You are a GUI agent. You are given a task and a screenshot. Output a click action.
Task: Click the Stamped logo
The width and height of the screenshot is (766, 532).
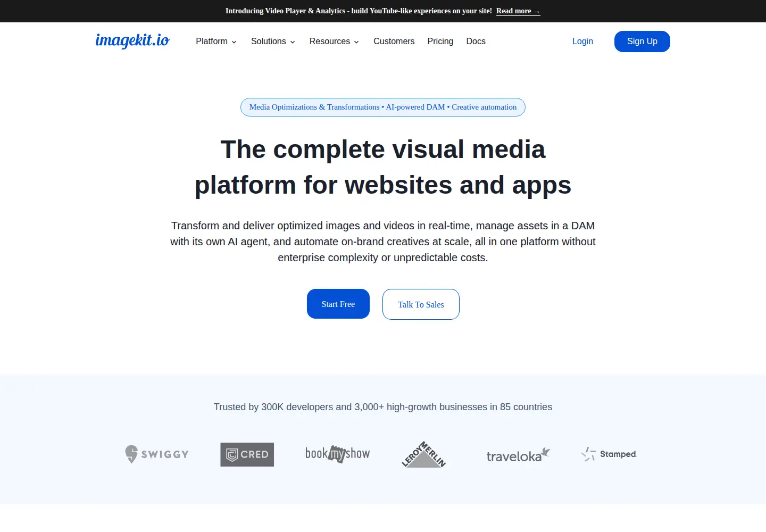click(609, 454)
